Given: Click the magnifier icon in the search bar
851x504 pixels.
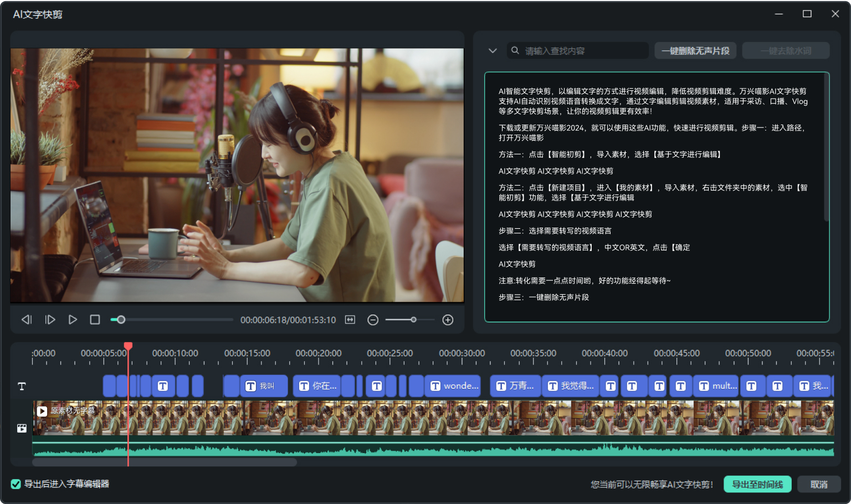Looking at the screenshot, I should pyautogui.click(x=515, y=50).
